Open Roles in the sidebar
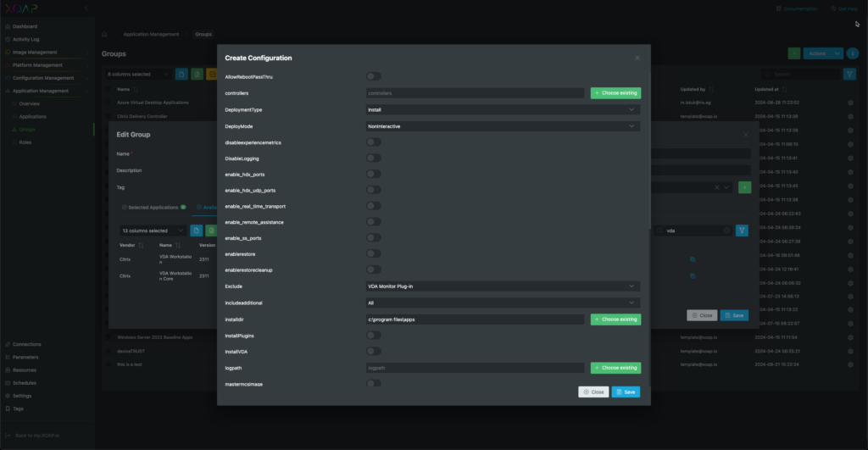Screen dimensions: 868x450 pyautogui.click(x=25, y=143)
